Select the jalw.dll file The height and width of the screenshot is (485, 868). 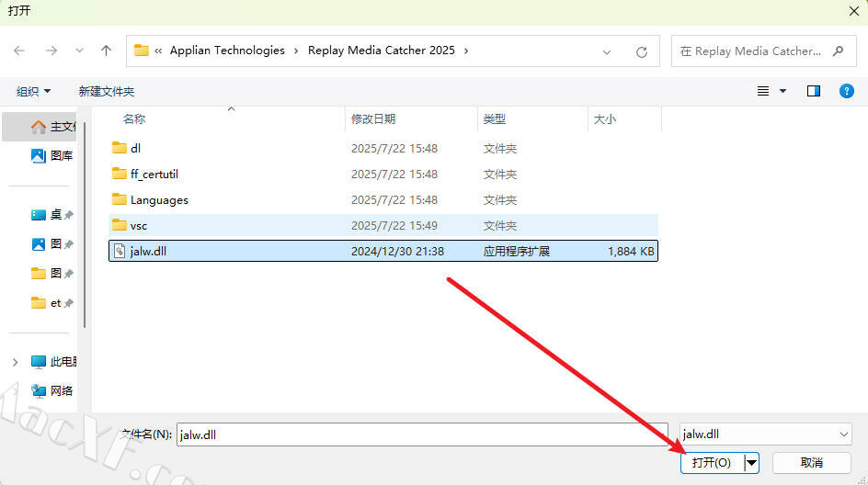tap(383, 251)
